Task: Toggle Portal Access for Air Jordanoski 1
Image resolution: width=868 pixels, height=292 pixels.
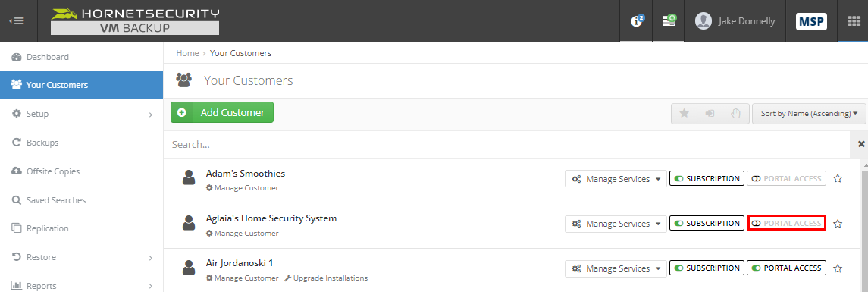Action: [787, 268]
